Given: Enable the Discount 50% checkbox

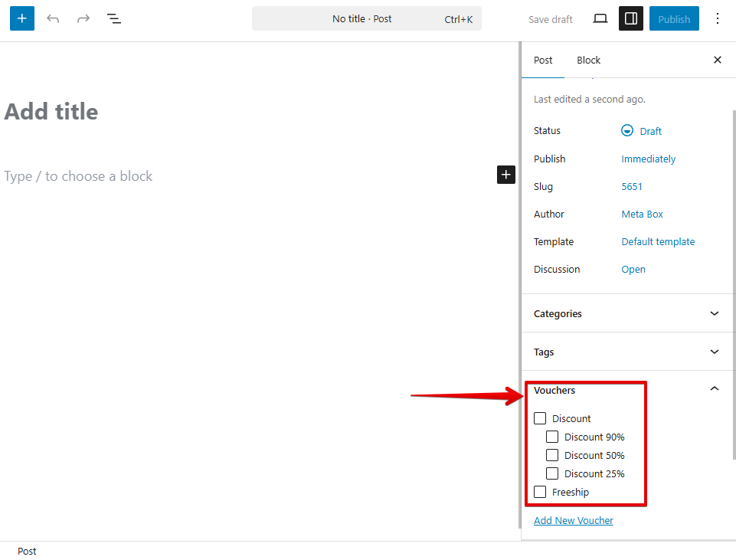Looking at the screenshot, I should (552, 454).
